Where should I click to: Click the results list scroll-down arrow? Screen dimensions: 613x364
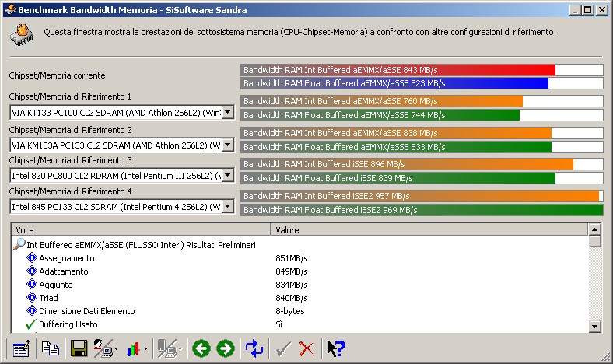click(x=594, y=326)
